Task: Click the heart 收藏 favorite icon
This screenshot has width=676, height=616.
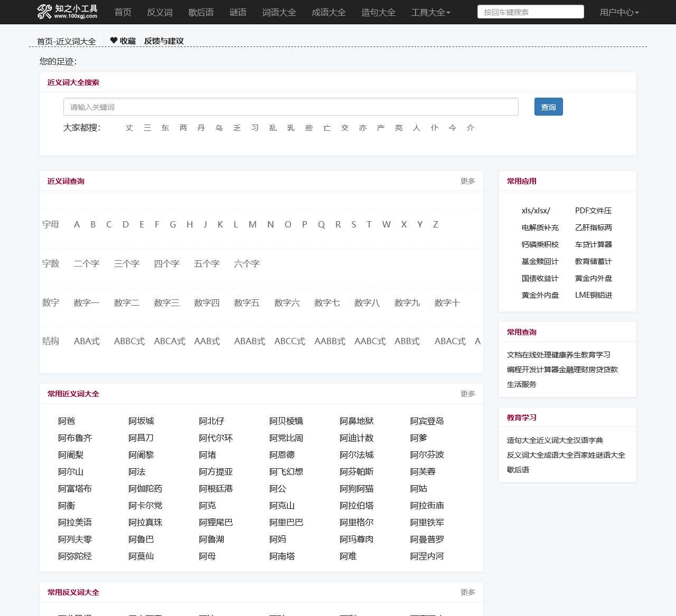Action: pyautogui.click(x=114, y=41)
